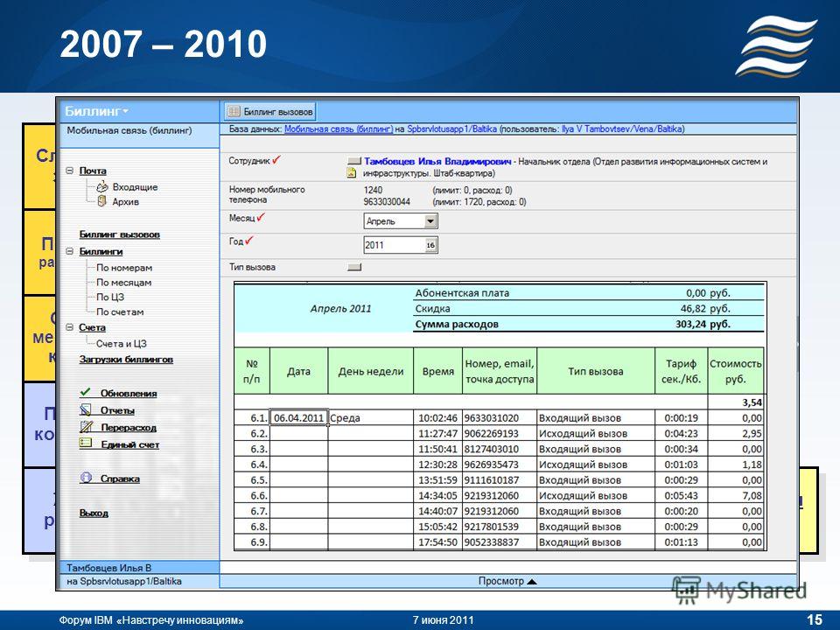Screen dimensions: 840x630
Task: Click the Тип вызова picker button
Action: pos(354,267)
